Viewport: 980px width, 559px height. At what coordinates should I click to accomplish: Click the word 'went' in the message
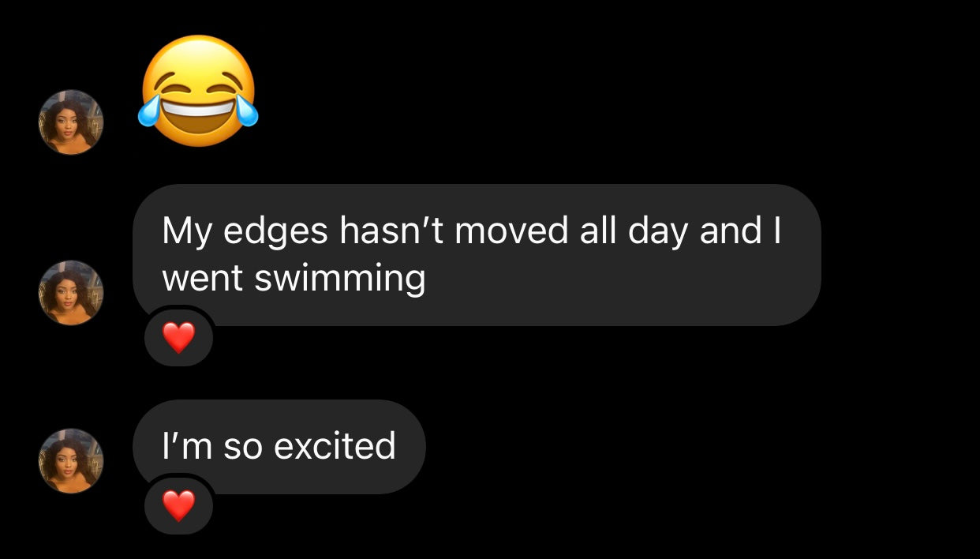coord(203,279)
